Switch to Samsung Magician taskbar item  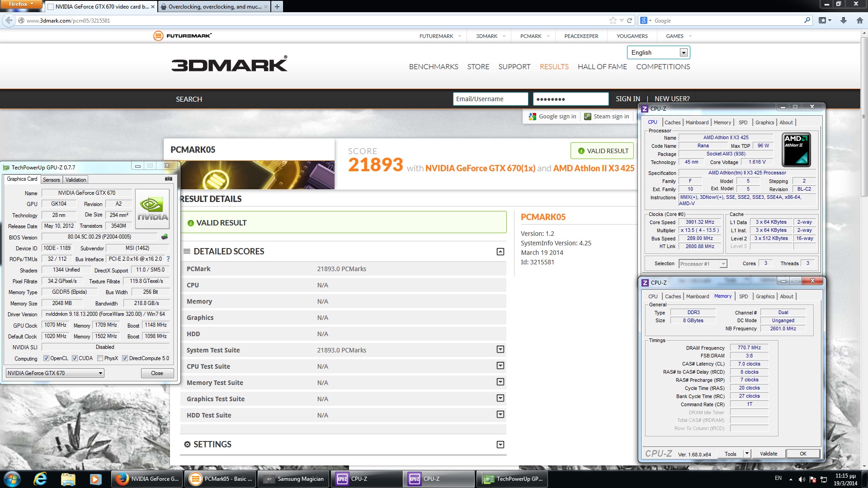coord(294,479)
